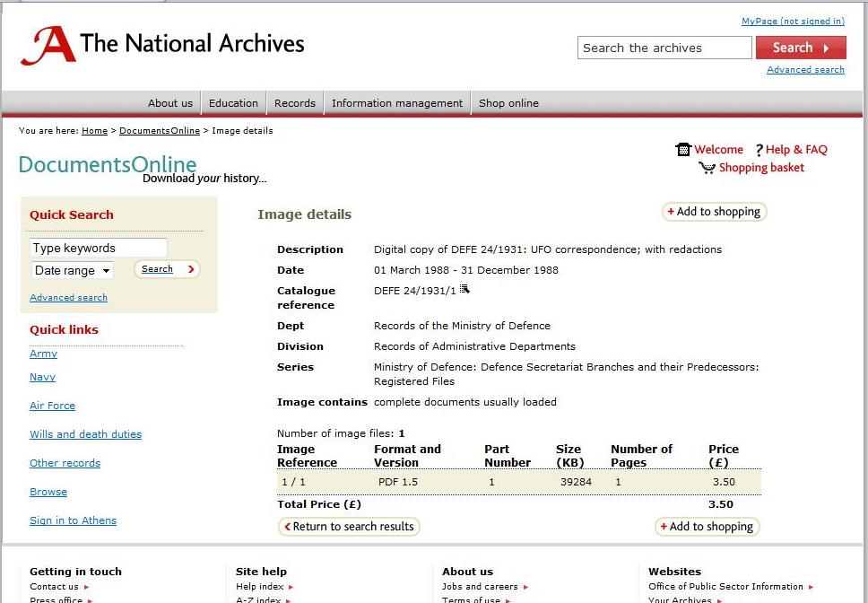Click the red arrow next to Jobs and careers

pos(525,587)
